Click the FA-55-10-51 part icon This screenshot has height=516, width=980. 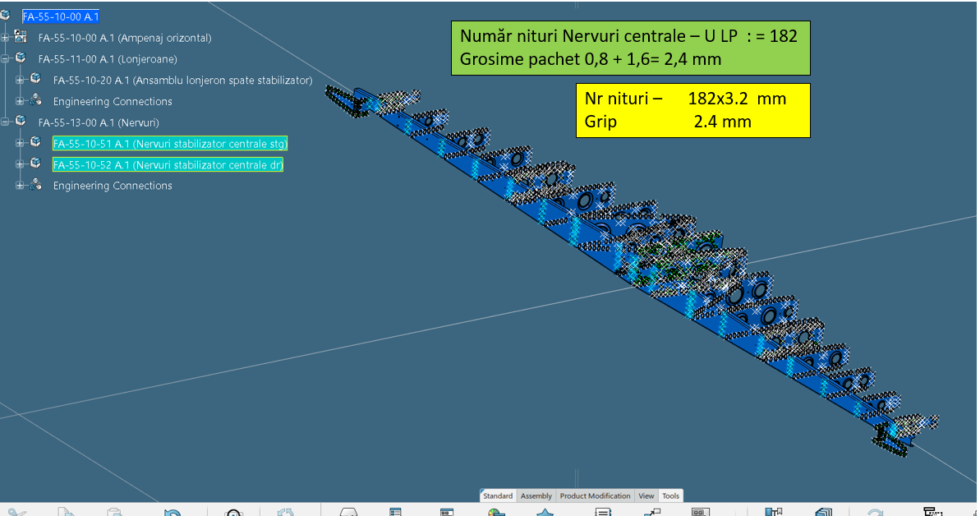[x=35, y=143]
